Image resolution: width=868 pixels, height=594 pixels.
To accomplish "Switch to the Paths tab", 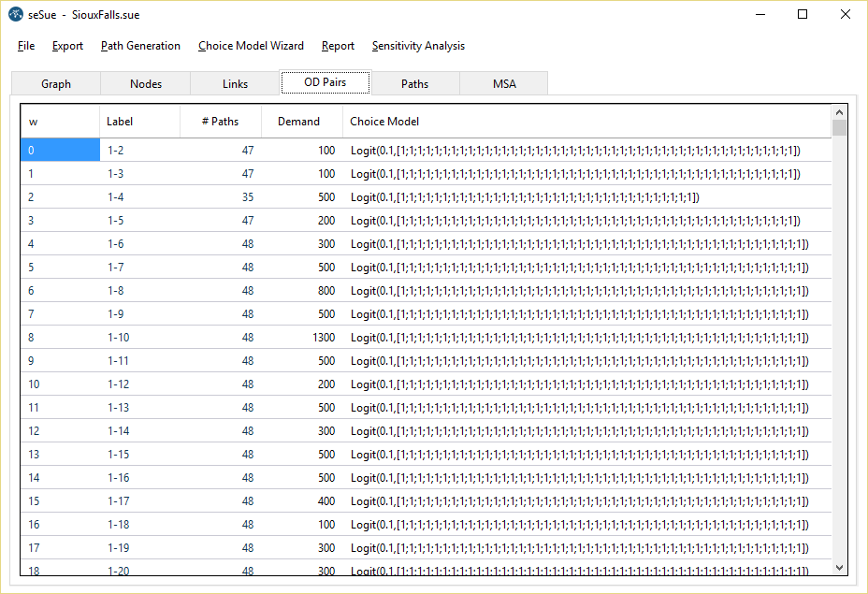I will (415, 83).
